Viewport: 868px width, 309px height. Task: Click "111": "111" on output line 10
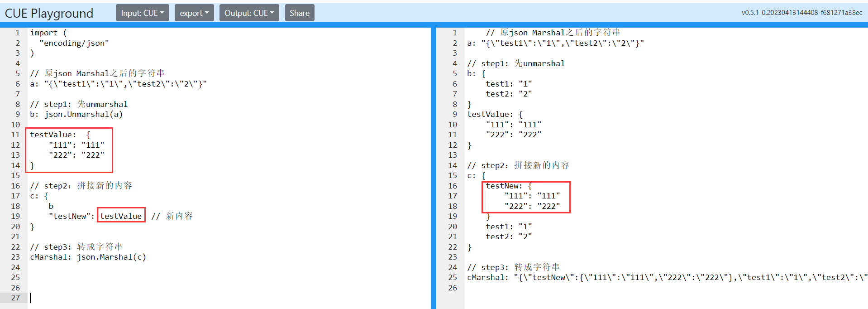click(x=514, y=125)
